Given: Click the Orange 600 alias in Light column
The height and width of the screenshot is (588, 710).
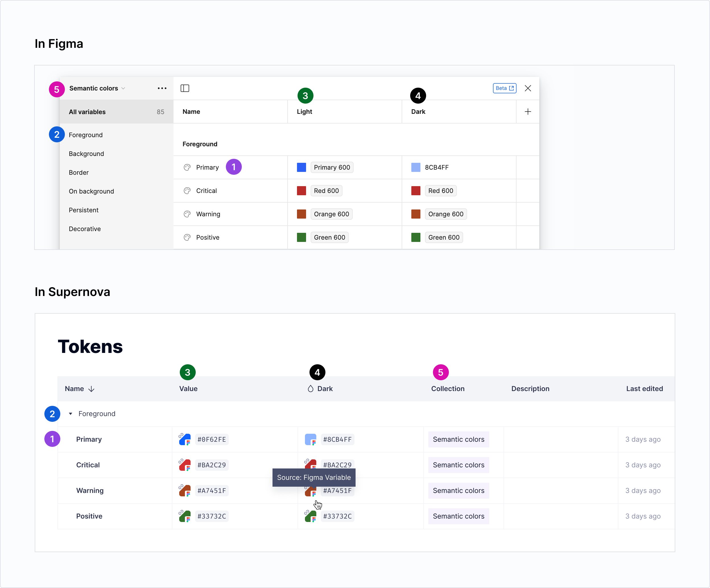Looking at the screenshot, I should tap(331, 214).
